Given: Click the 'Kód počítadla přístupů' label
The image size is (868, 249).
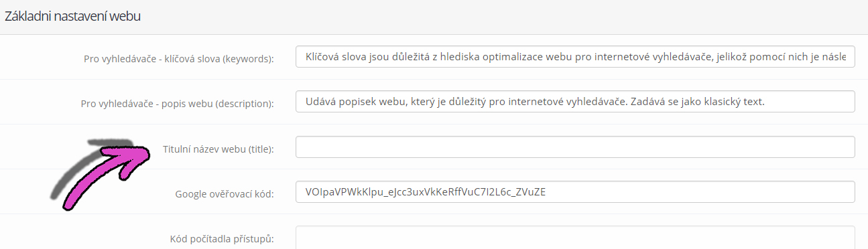Looking at the screenshot, I should click(x=222, y=239).
